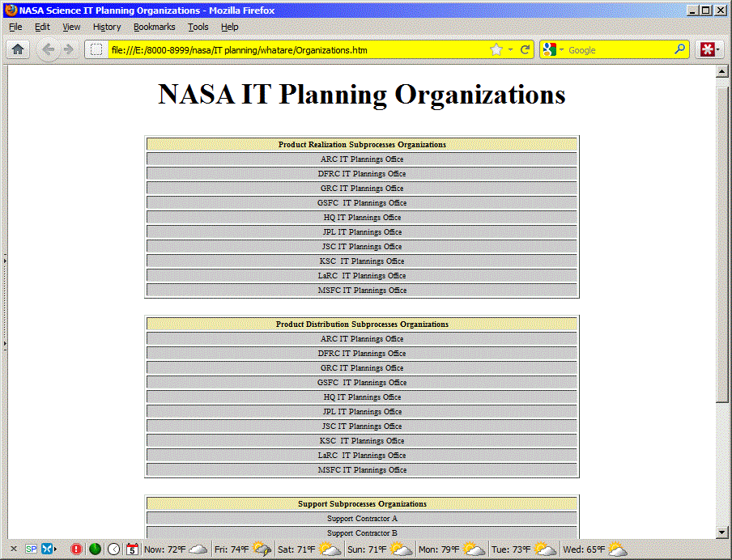
Task: Click the 'Support Contractor A' row
Action: 362,519
